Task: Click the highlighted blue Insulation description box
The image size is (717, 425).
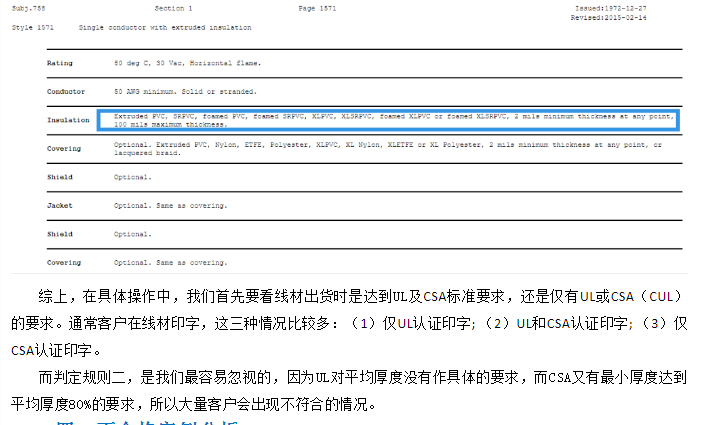Action: tap(386, 121)
